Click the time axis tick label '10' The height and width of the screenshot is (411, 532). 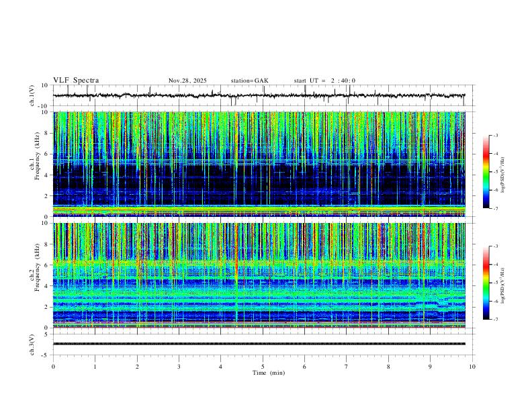tap(472, 367)
